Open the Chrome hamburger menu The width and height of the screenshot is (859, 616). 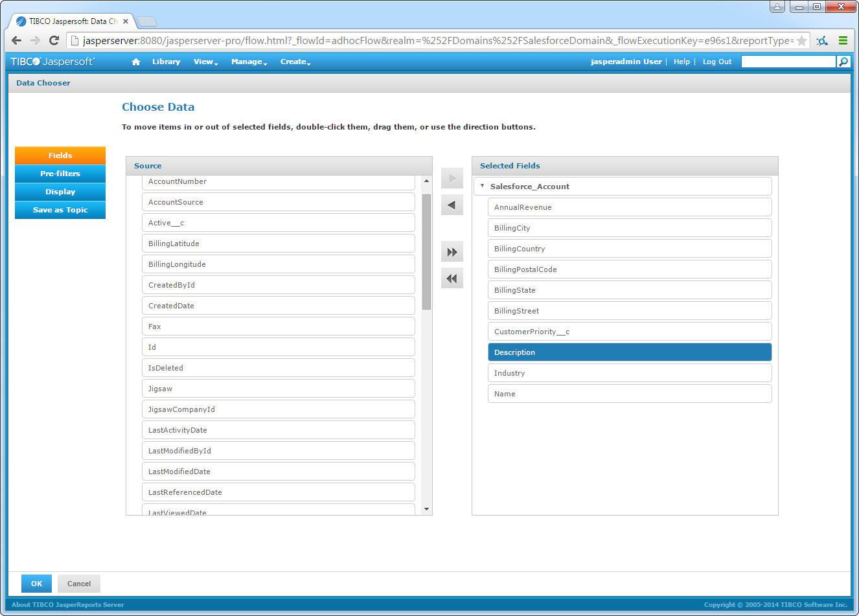[x=843, y=41]
